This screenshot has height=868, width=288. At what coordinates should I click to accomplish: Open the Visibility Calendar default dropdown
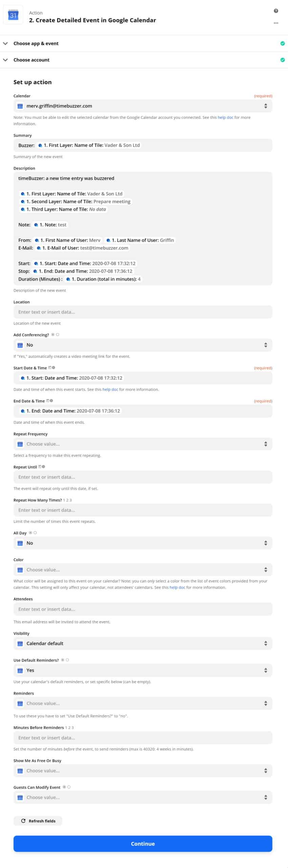pos(143,643)
